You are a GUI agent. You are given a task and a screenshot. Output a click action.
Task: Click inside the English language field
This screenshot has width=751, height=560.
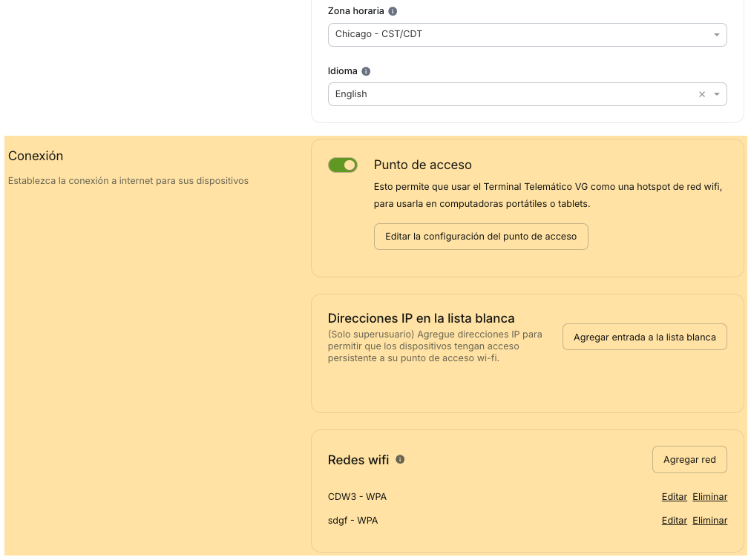(505, 94)
